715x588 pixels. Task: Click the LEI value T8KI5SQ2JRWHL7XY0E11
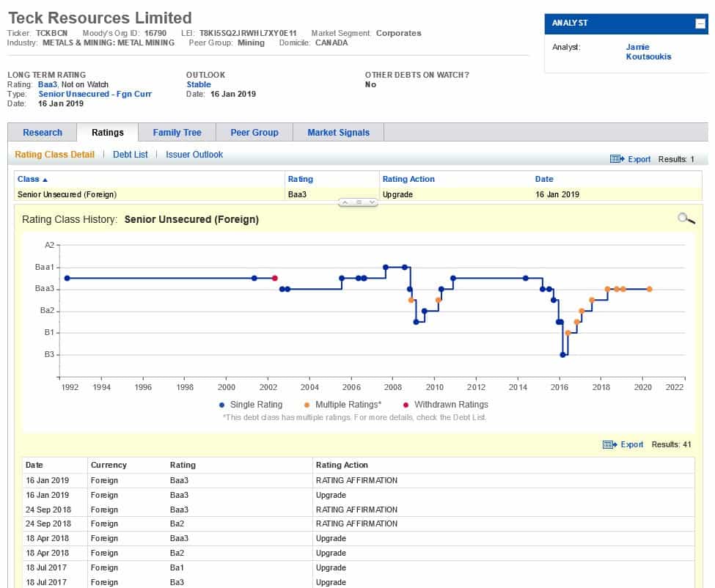248,33
